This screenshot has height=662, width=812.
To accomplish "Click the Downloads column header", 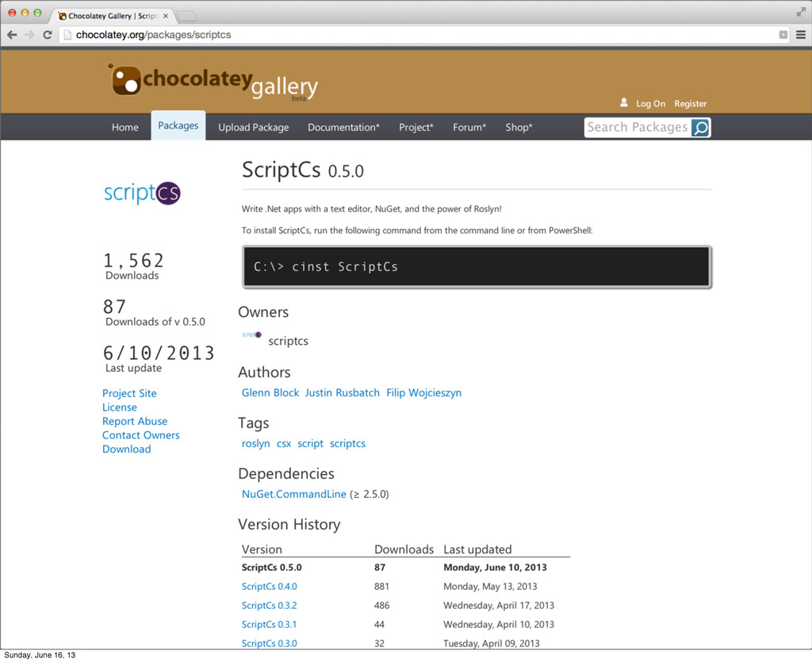I will click(404, 549).
